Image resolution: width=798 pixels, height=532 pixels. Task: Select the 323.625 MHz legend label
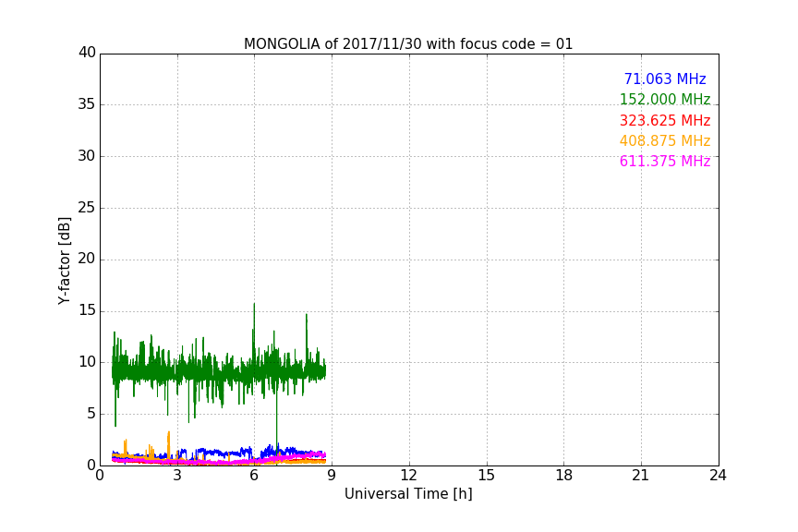665,121
